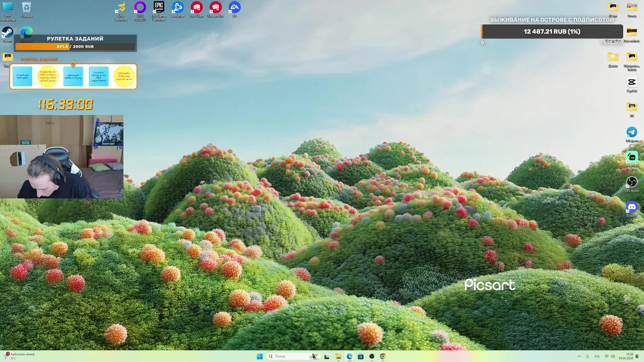The height and width of the screenshot is (362, 644).
Task: Select the rightmost yellow round roulette card
Action: [124, 76]
